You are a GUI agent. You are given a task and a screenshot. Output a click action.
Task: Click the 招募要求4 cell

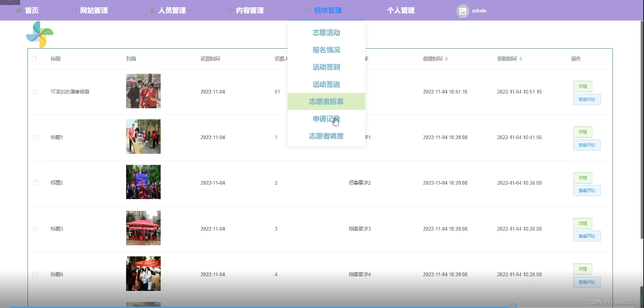click(360, 274)
